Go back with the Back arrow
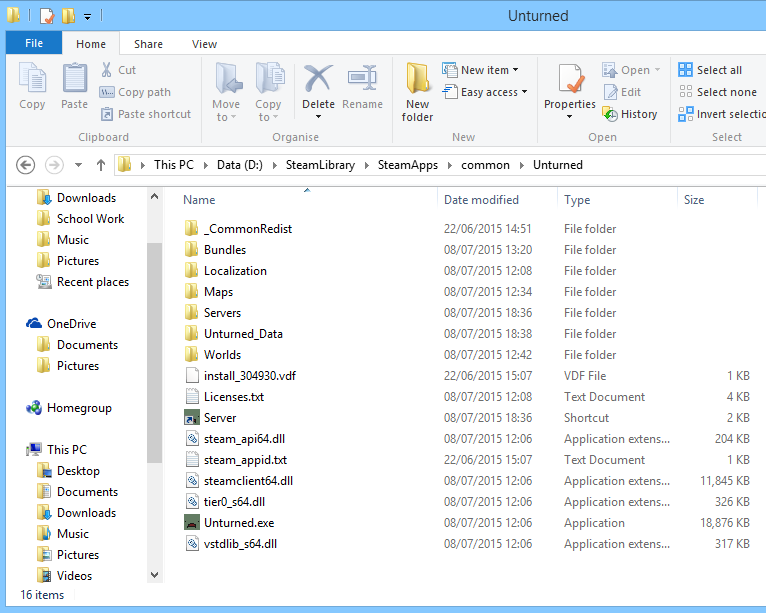 (25, 165)
